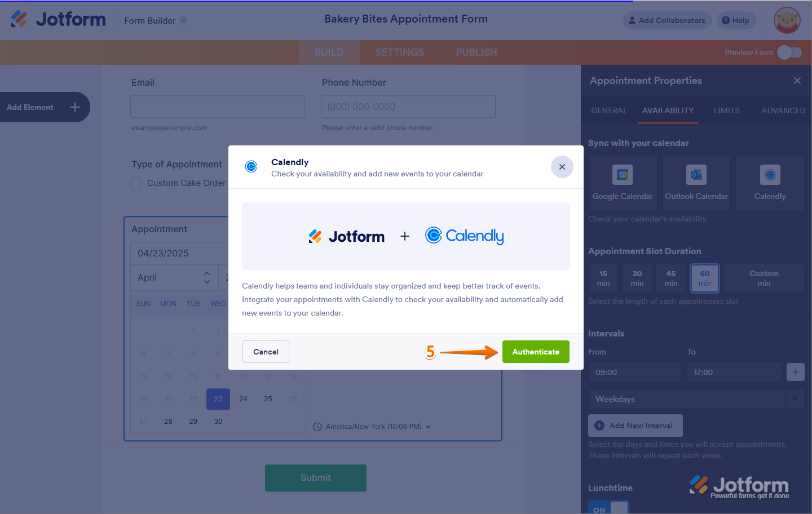Choose 45 min slot duration
This screenshot has height=514, width=812.
(x=671, y=278)
